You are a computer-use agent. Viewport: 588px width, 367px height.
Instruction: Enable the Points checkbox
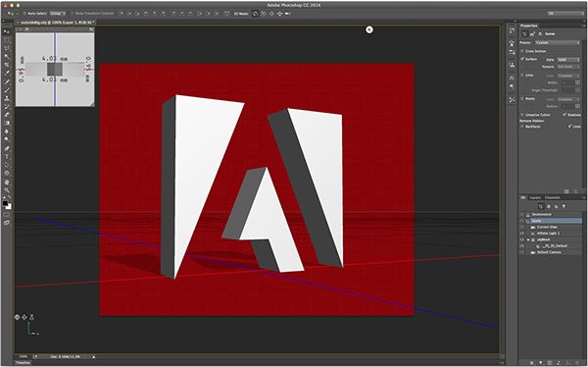tap(522, 99)
